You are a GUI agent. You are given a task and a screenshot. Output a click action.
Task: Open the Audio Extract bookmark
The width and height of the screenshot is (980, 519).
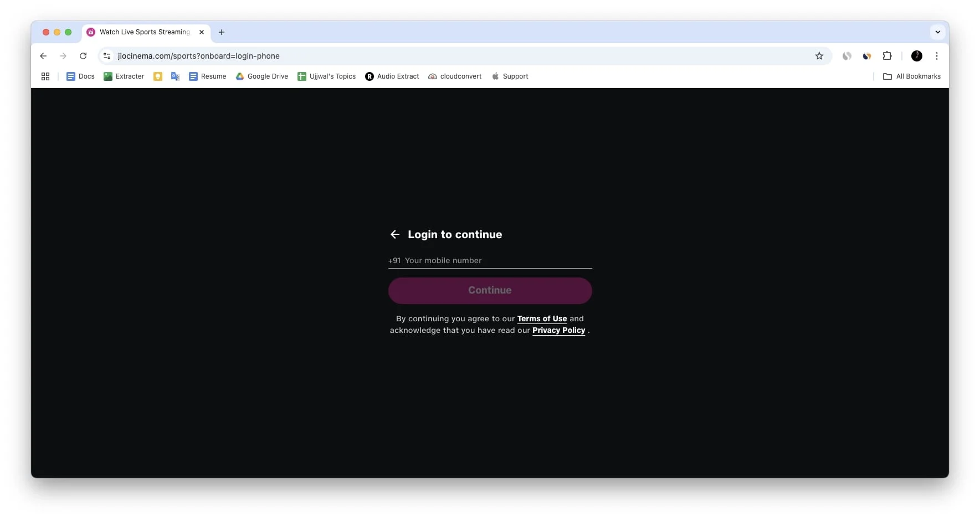[392, 76]
